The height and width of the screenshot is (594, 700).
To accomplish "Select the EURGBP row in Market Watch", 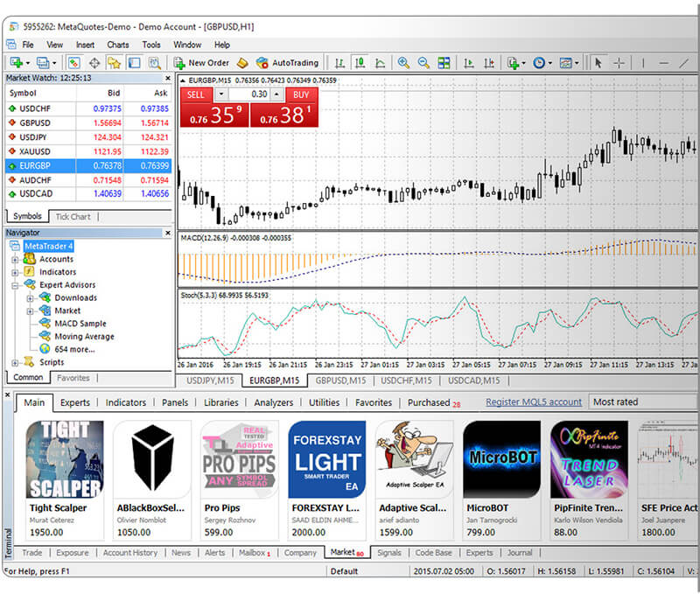I will click(x=88, y=165).
